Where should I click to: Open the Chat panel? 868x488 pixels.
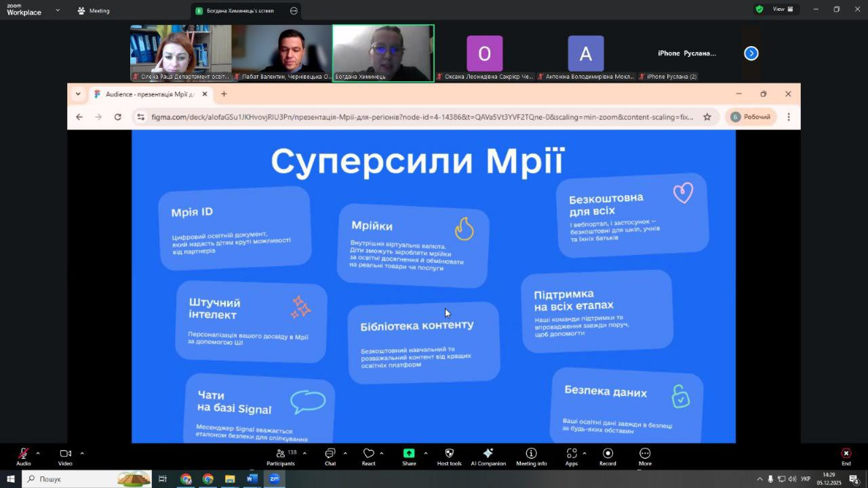click(330, 457)
